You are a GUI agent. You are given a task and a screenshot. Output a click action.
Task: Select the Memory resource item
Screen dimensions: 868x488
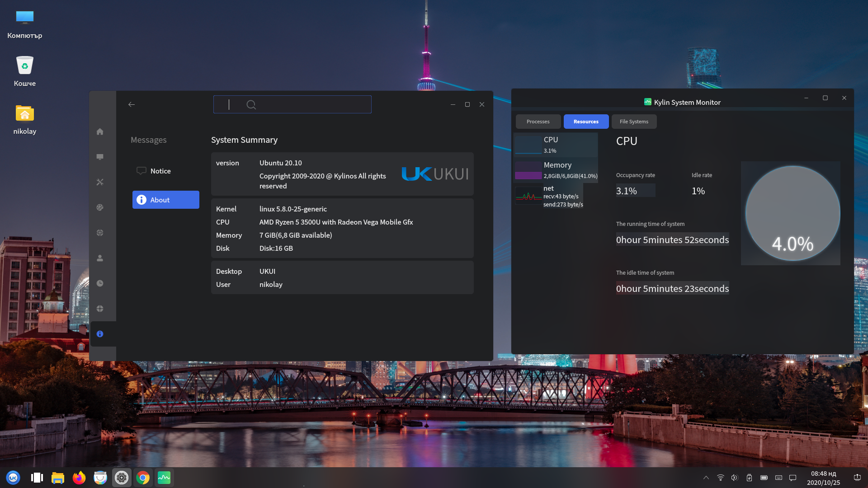coord(556,170)
